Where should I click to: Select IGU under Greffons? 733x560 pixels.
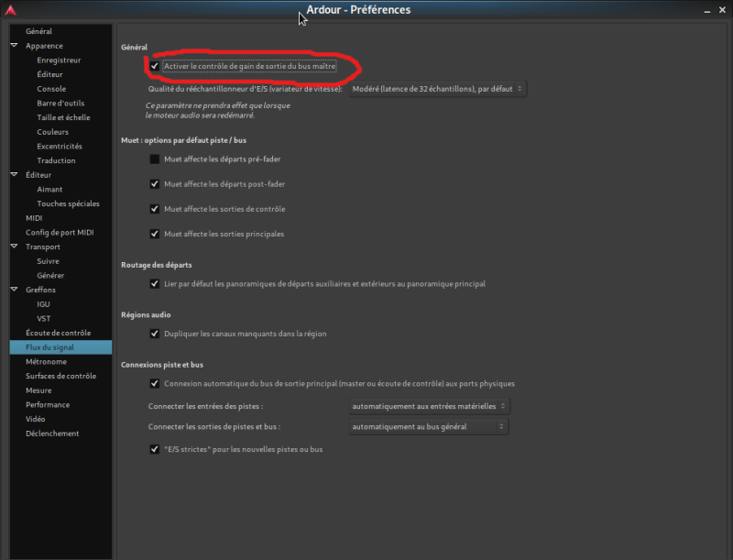pos(43,304)
